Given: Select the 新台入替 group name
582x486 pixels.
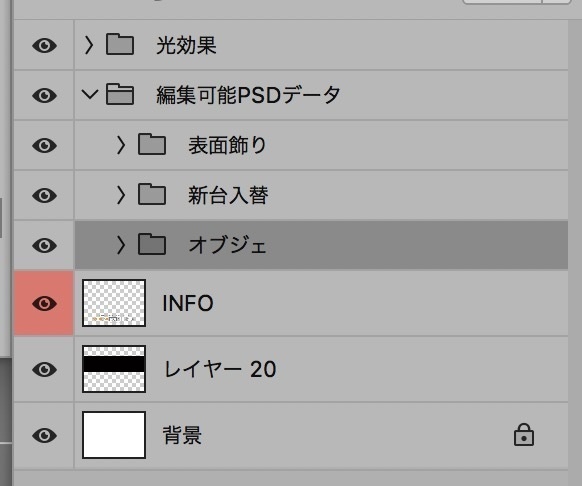Looking at the screenshot, I should click(x=228, y=195).
